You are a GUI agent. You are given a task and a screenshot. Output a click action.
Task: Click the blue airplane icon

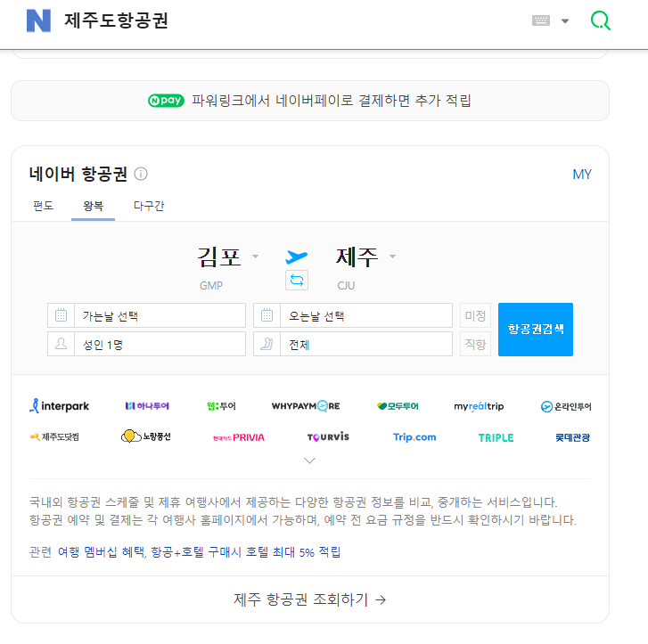pos(296,257)
